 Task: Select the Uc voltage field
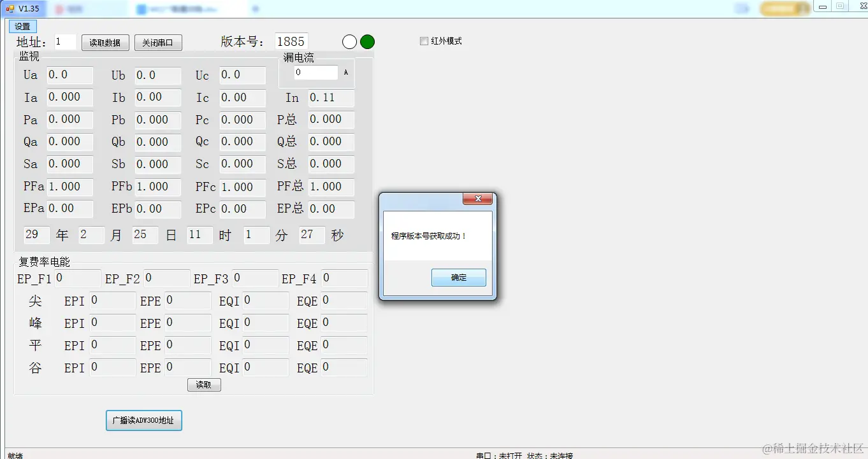243,76
